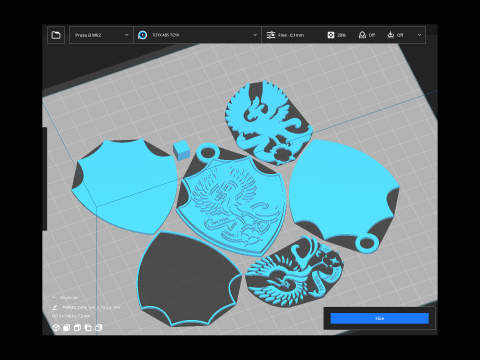Image resolution: width=480 pixels, height=360 pixels.
Task: Click the Fine 0.1 mm profile label
Action: (291, 35)
